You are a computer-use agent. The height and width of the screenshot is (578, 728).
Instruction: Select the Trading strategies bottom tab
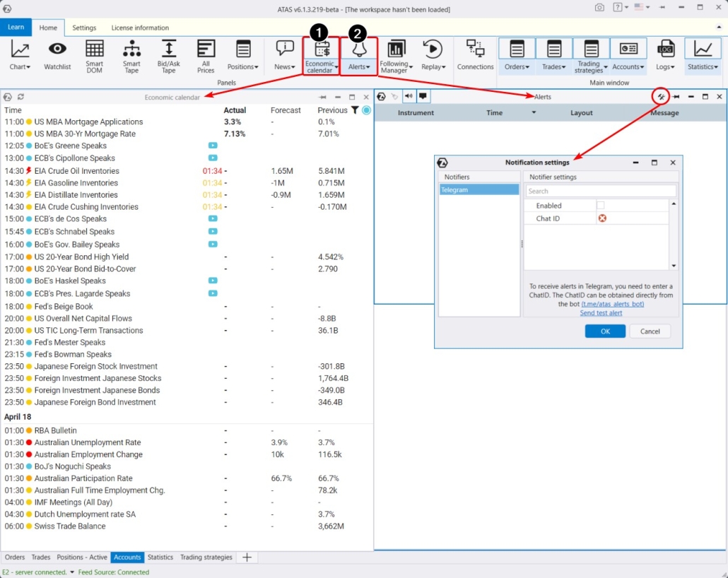(206, 558)
